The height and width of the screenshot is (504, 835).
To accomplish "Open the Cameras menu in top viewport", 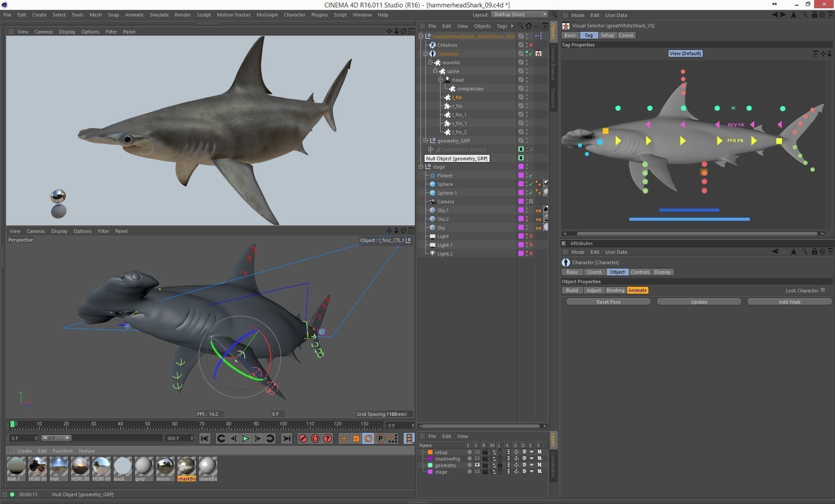I will (43, 32).
